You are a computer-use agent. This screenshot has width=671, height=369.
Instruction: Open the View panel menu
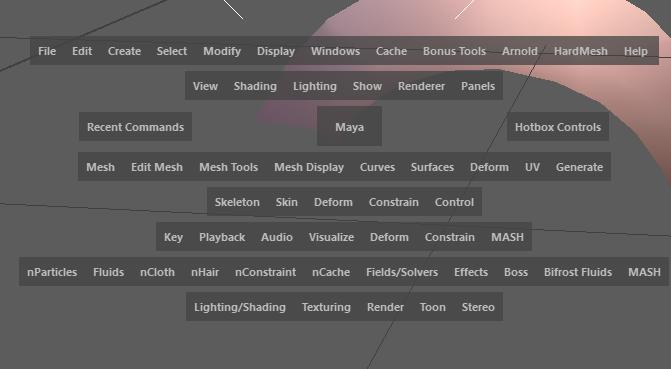205,86
